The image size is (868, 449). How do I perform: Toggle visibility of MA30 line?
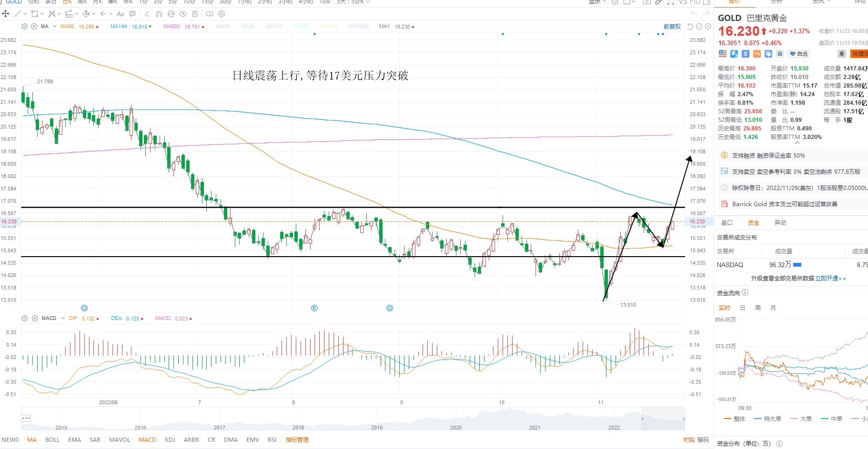click(223, 27)
